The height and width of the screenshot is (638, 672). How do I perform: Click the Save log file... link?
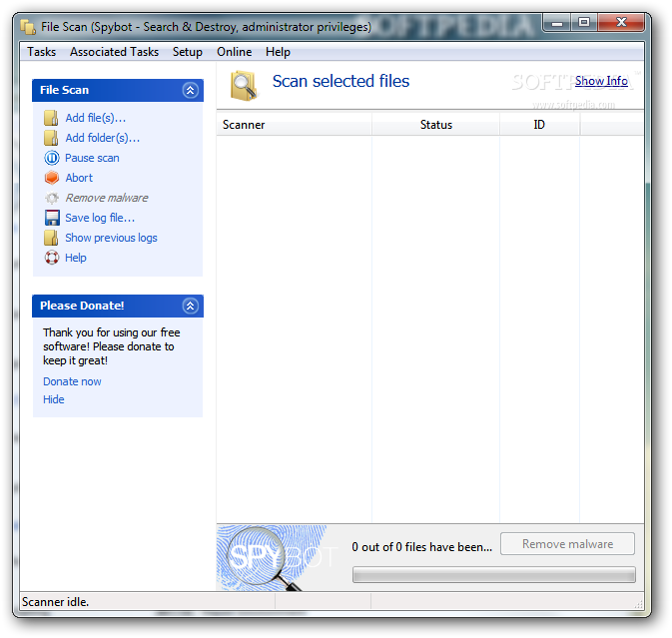tap(100, 218)
